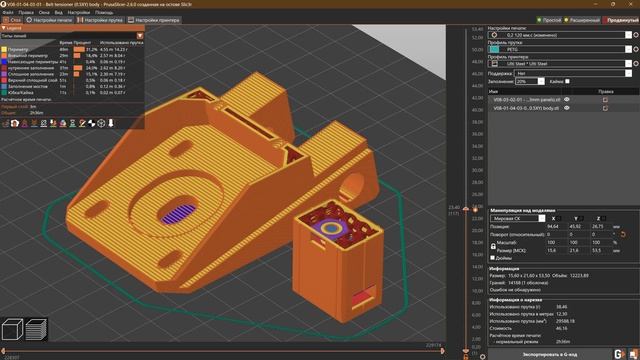The height and width of the screenshot is (360, 640).
Task: Toggle Color changes icon in legend toolbar
Action: pos(63,123)
